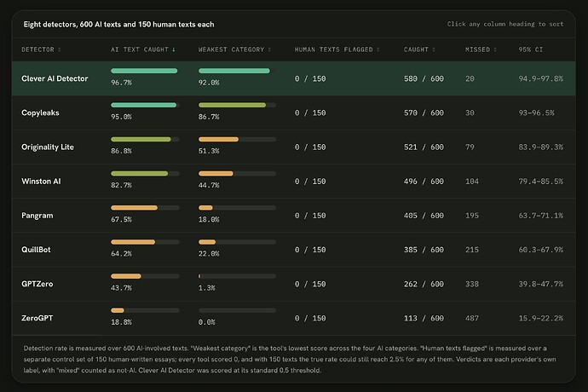The height and width of the screenshot is (392, 588).
Task: Select the Copyleaks detector name
Action: [x=40, y=112]
